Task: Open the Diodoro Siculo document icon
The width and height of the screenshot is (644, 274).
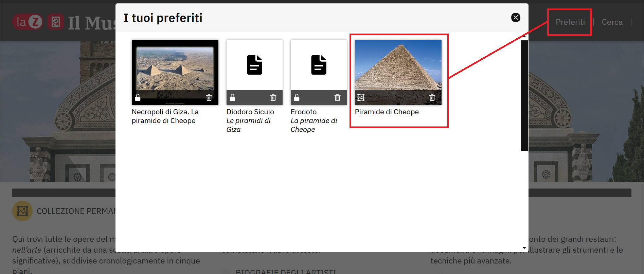Action: [x=254, y=65]
